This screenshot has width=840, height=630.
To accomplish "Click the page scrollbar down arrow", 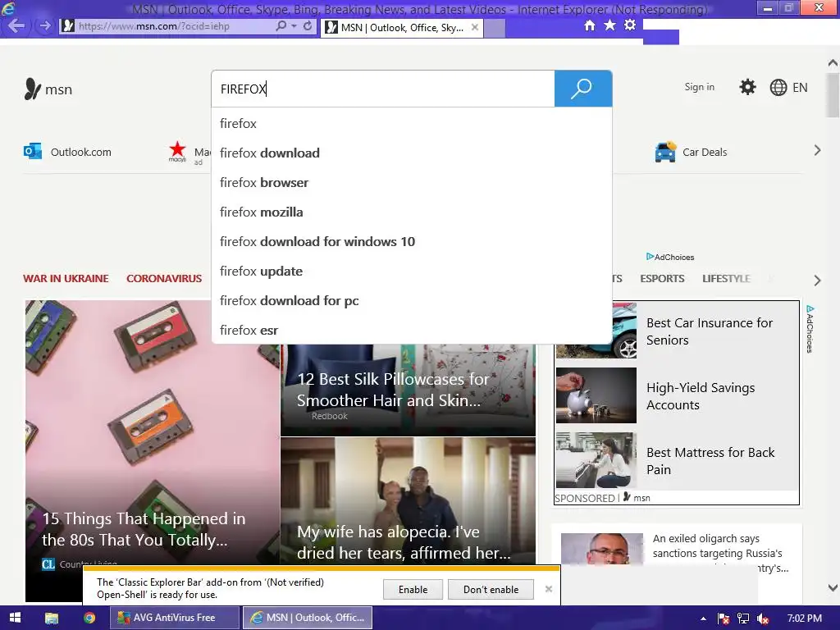I will [833, 587].
